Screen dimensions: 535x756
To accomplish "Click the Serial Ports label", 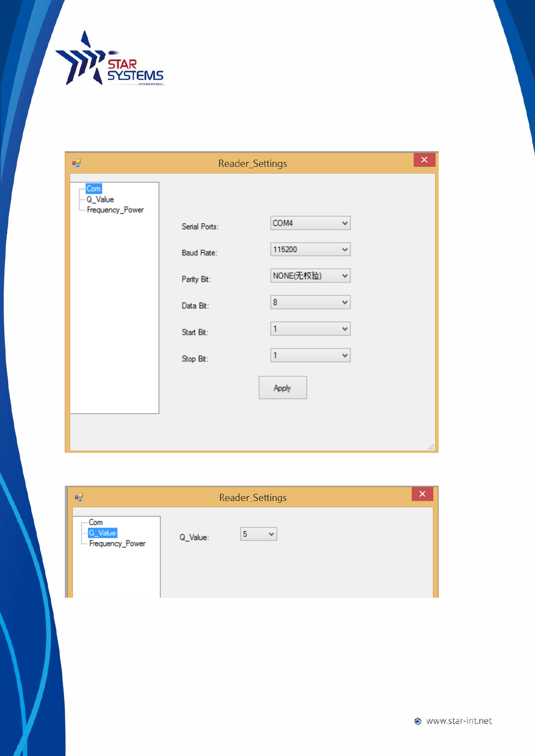I will (x=200, y=227).
